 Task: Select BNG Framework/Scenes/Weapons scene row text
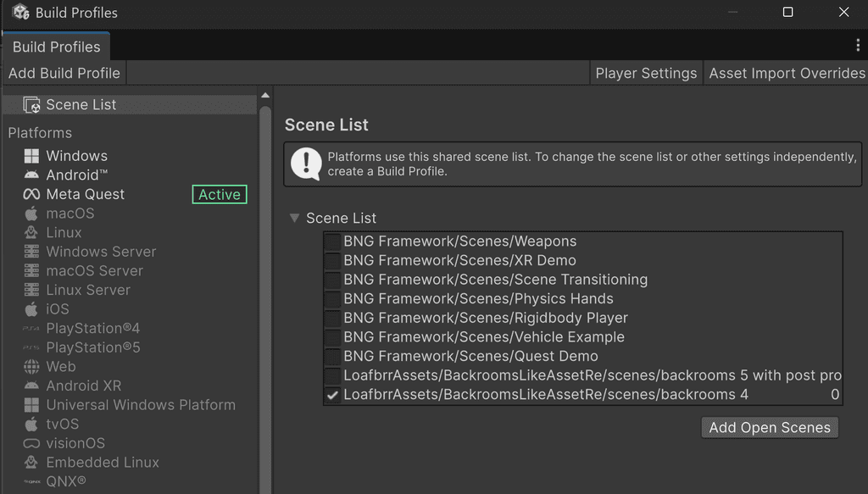click(460, 241)
